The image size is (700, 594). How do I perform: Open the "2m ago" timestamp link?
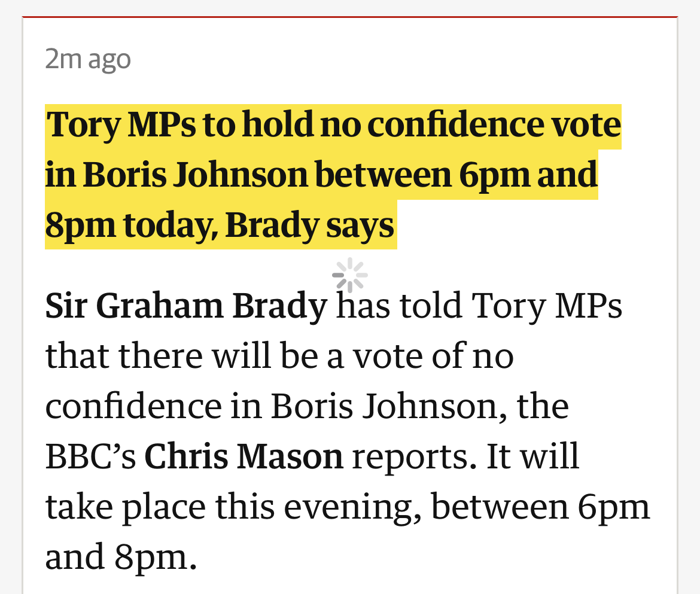pyautogui.click(x=88, y=59)
